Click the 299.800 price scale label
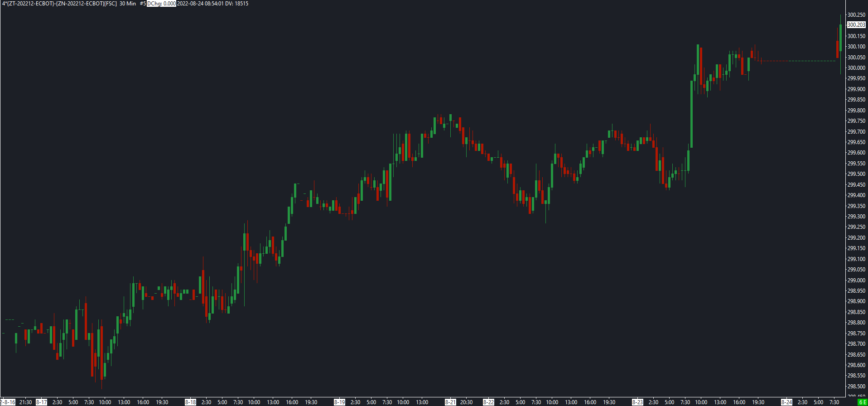This screenshot has height=406, width=868. (856, 111)
